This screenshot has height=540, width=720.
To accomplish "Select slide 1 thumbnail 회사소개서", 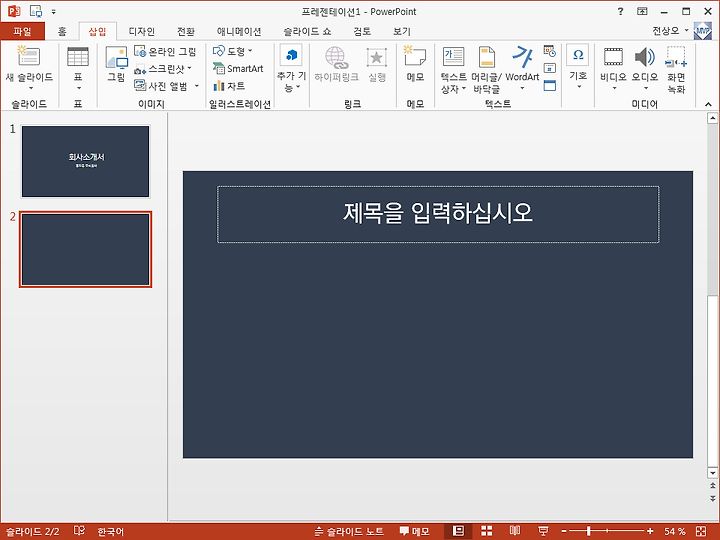I will tap(85, 161).
